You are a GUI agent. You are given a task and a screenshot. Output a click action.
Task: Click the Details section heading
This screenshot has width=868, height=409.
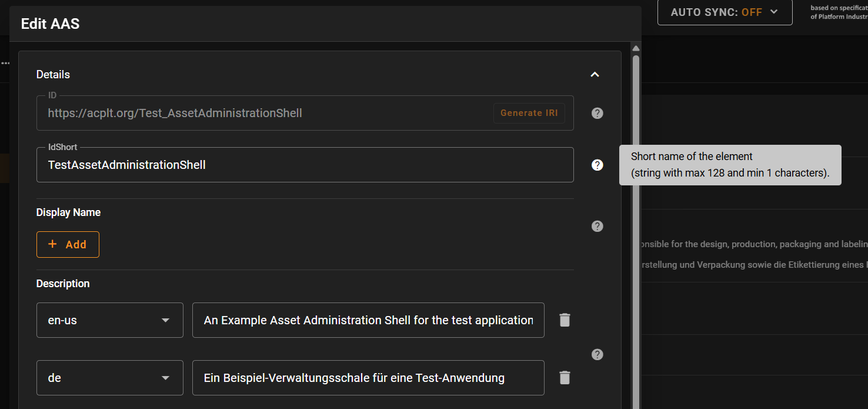point(53,75)
